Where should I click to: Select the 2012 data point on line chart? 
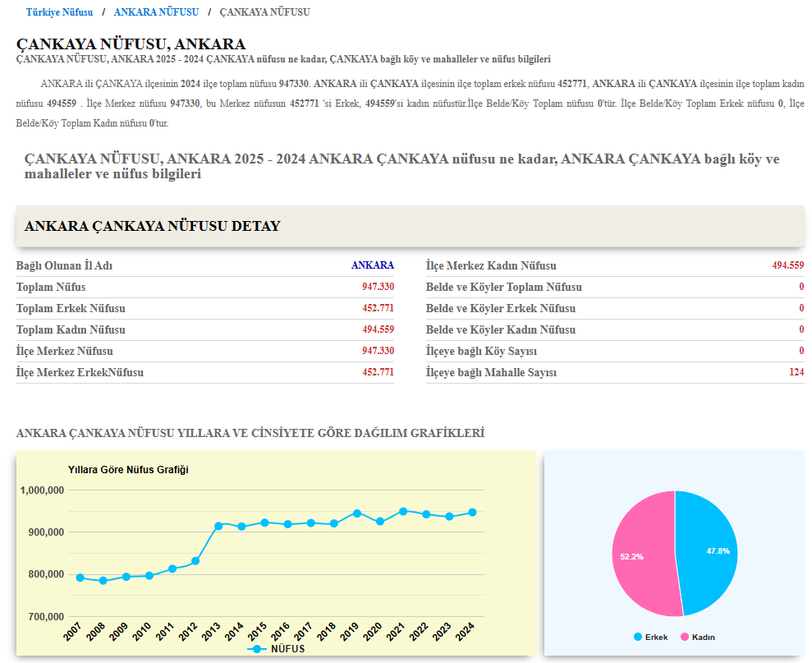pyautogui.click(x=195, y=561)
